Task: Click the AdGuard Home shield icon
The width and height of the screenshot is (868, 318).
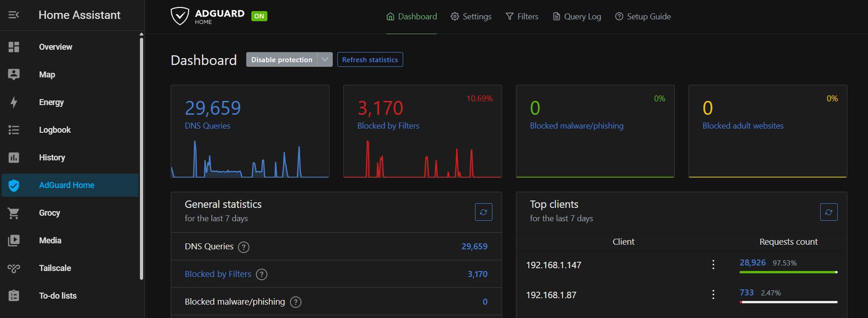Action: click(14, 185)
